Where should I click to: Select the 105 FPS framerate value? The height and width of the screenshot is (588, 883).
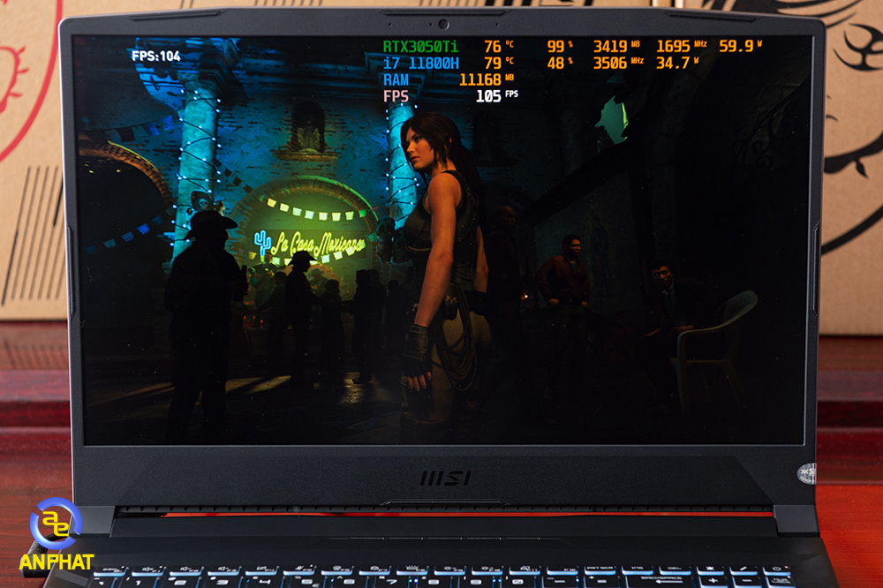pyautogui.click(x=496, y=96)
